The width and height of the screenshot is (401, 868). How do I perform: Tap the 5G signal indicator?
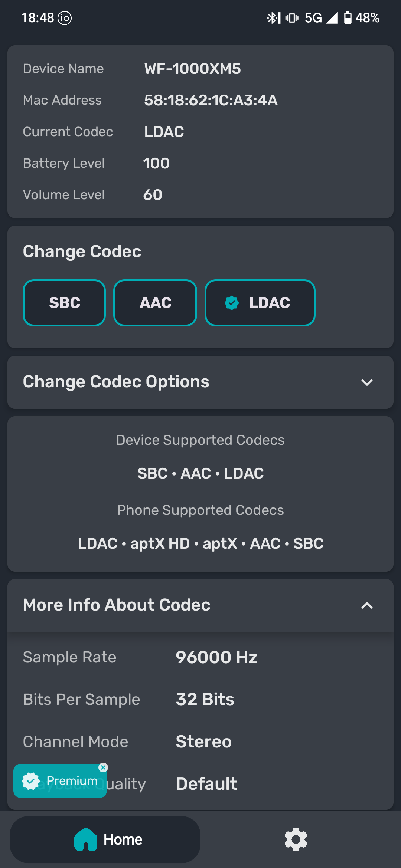313,18
